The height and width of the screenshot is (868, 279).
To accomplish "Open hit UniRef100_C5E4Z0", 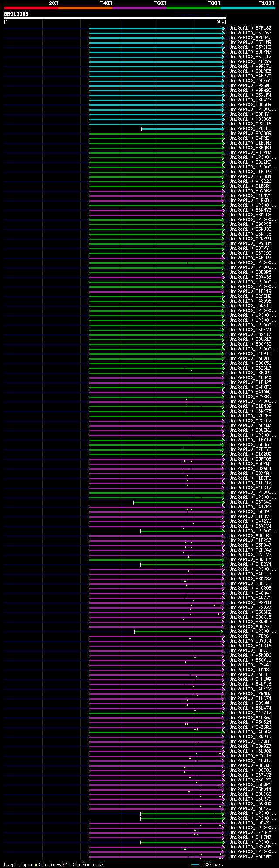I will pos(250,808).
